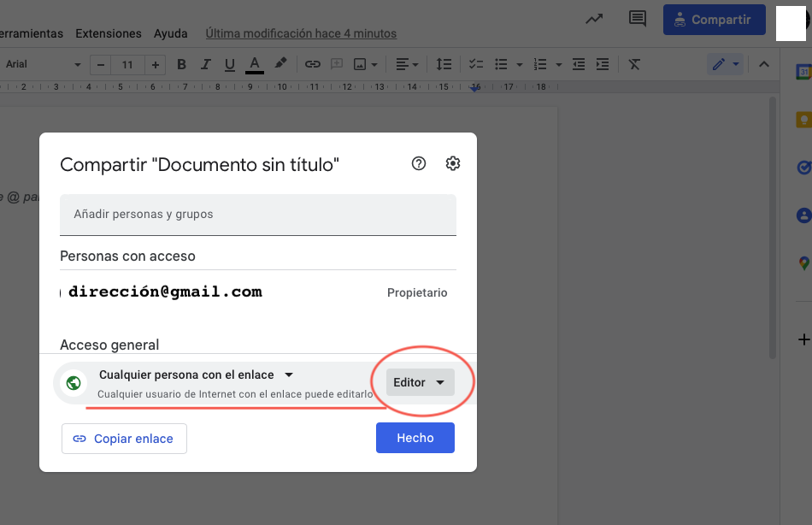Insert a link with the toolbar icon
The width and height of the screenshot is (812, 525).
(312, 64)
